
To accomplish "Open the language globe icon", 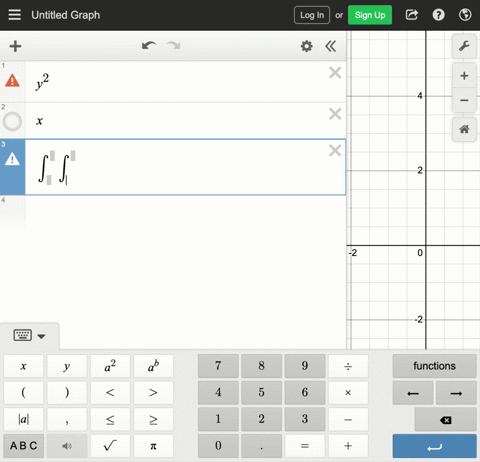I will click(465, 15).
